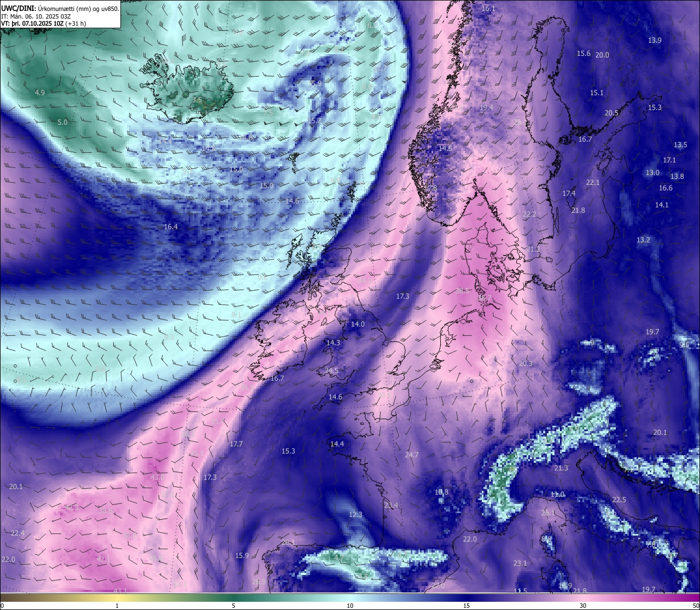Click the 38.5 value over Denmark

(463, 291)
